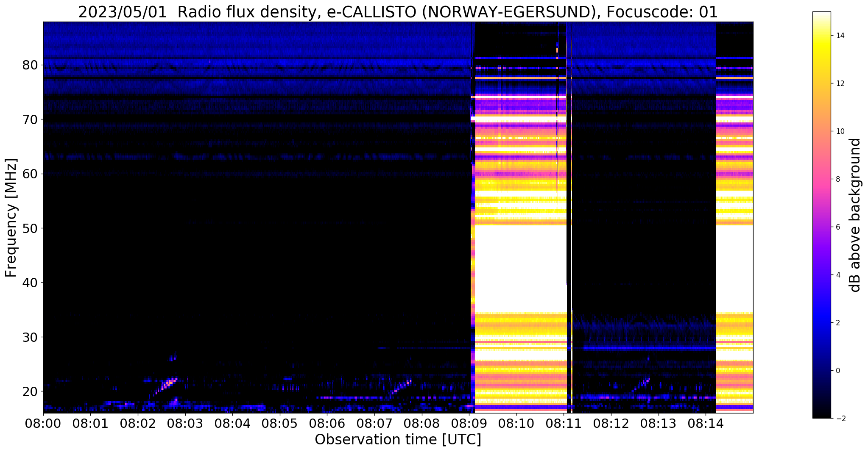Click the colorbar tick label 10

coord(840,131)
